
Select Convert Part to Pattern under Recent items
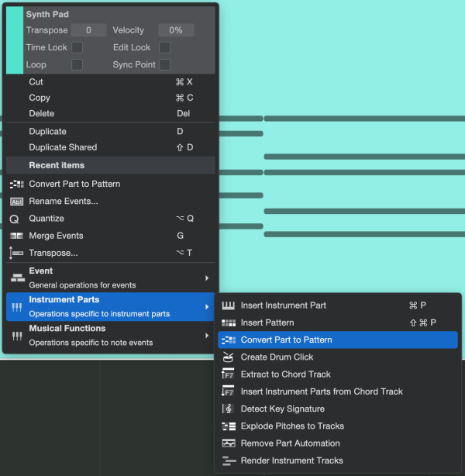[111, 184]
